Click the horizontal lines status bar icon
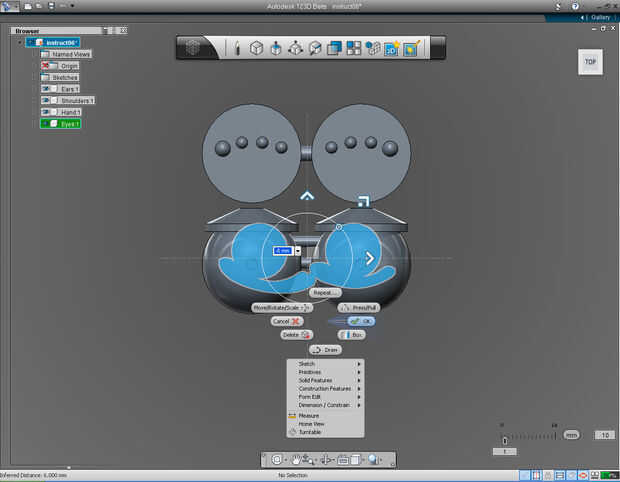This screenshot has width=620, height=482. click(560, 475)
